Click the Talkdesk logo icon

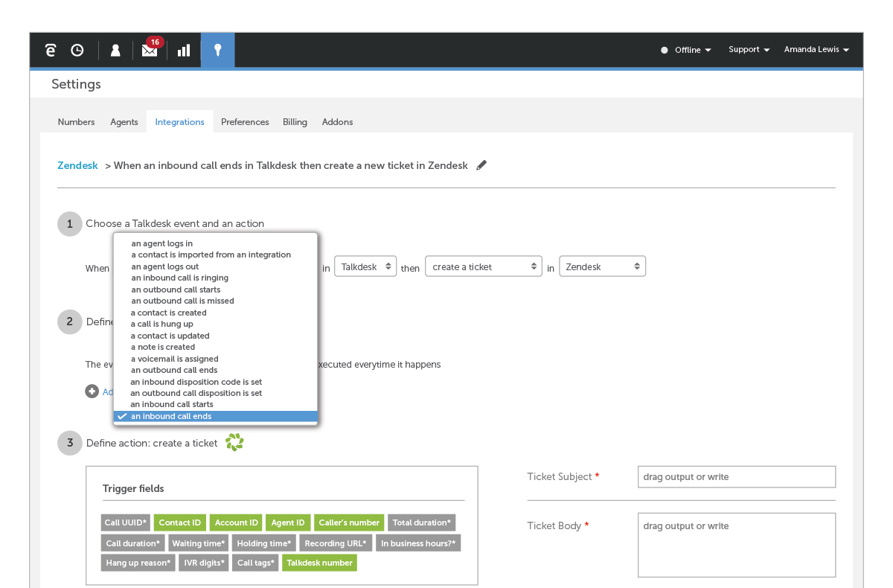pos(50,50)
